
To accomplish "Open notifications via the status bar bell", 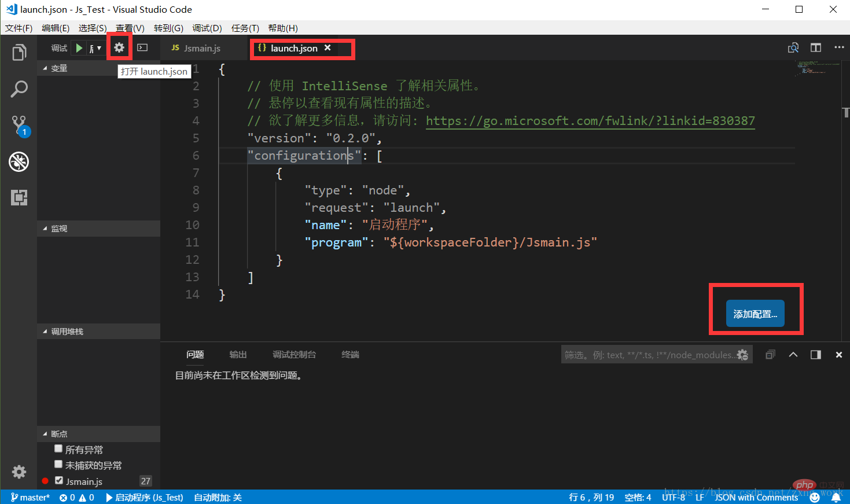I will pos(836,497).
